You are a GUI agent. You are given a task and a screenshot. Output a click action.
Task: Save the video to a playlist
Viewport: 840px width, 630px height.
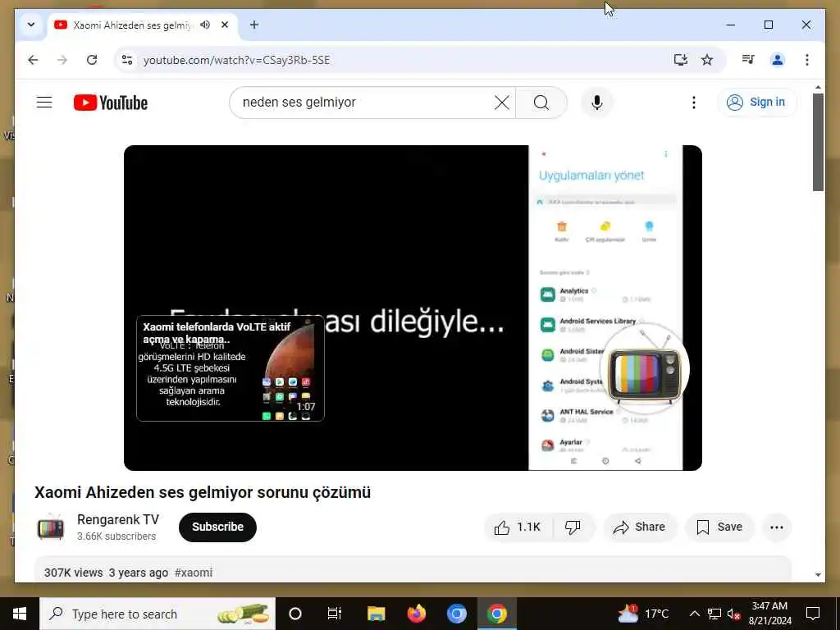point(719,527)
